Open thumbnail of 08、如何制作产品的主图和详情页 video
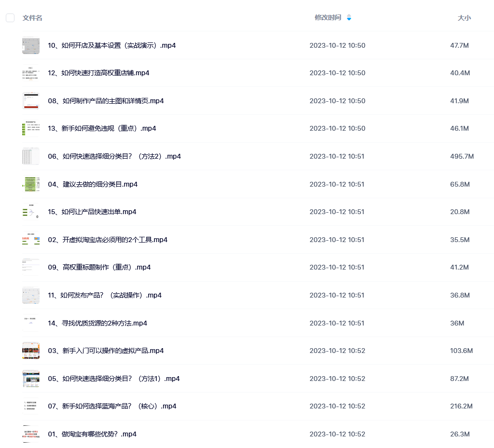Viewport: 494px width, 448px height. (x=31, y=101)
